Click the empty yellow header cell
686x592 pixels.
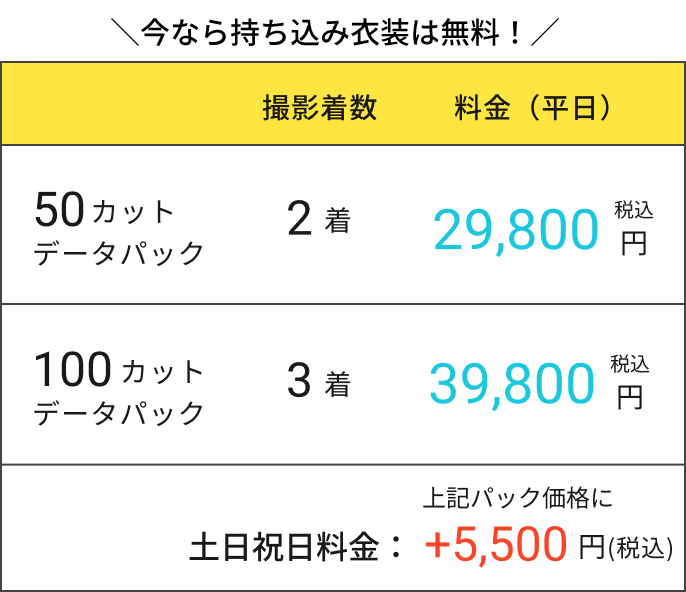click(x=120, y=108)
